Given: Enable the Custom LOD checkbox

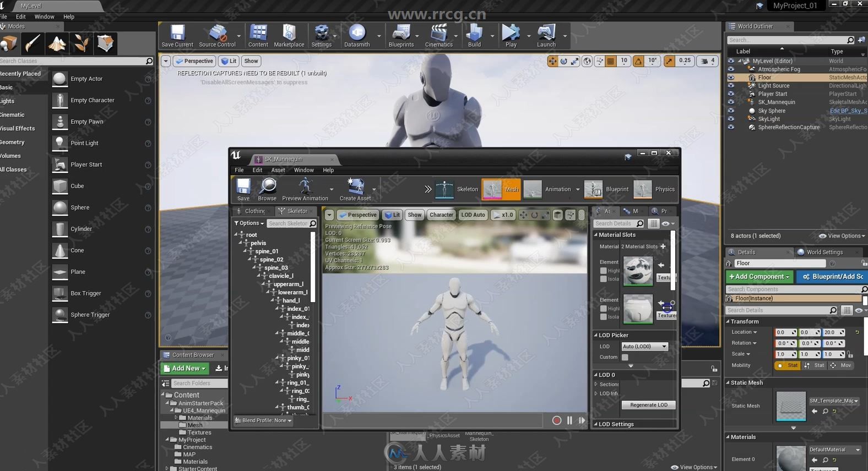Looking at the screenshot, I should pyautogui.click(x=625, y=357).
